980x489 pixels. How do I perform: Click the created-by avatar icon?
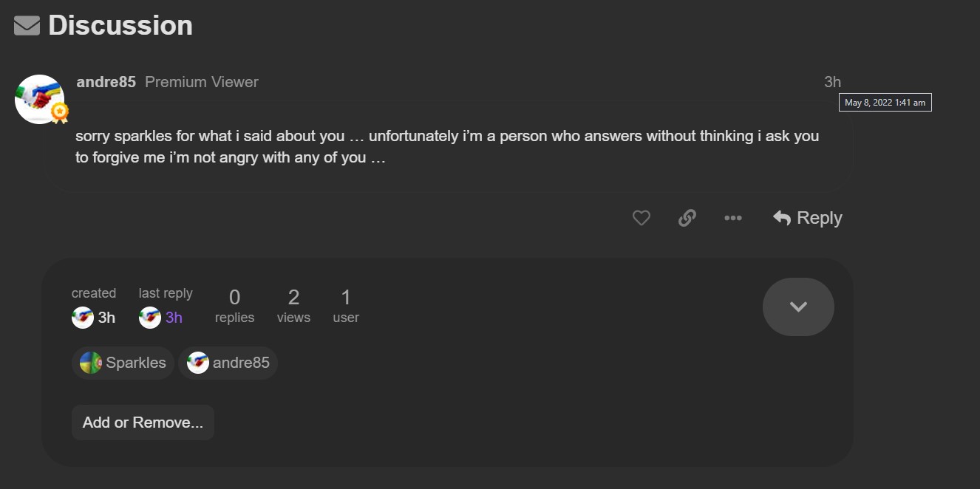(x=82, y=318)
